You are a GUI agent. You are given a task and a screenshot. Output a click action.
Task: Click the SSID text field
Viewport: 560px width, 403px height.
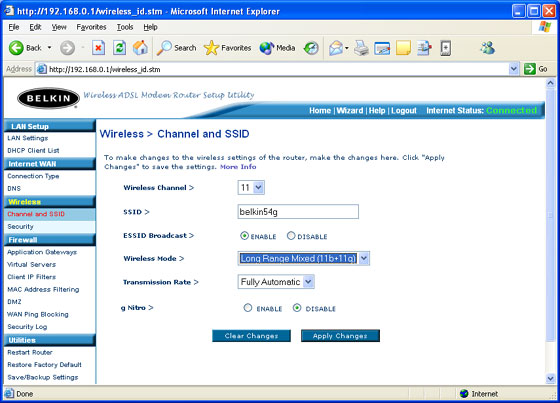298,212
